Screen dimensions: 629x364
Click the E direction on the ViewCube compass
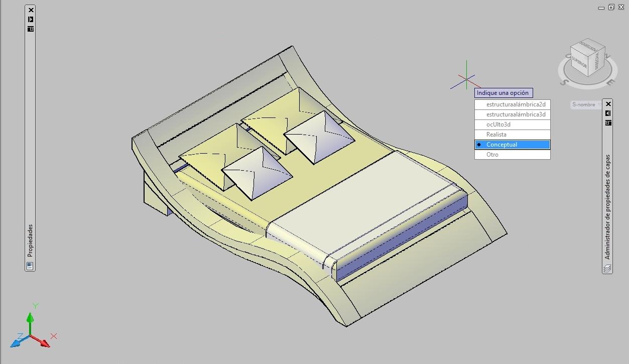(611, 81)
